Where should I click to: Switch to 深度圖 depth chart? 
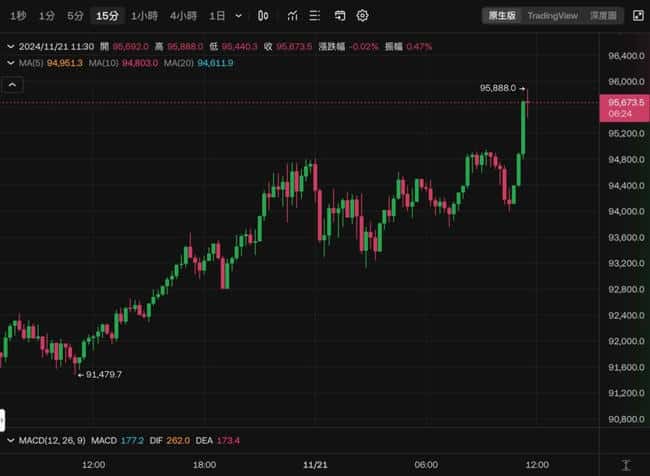(x=603, y=16)
